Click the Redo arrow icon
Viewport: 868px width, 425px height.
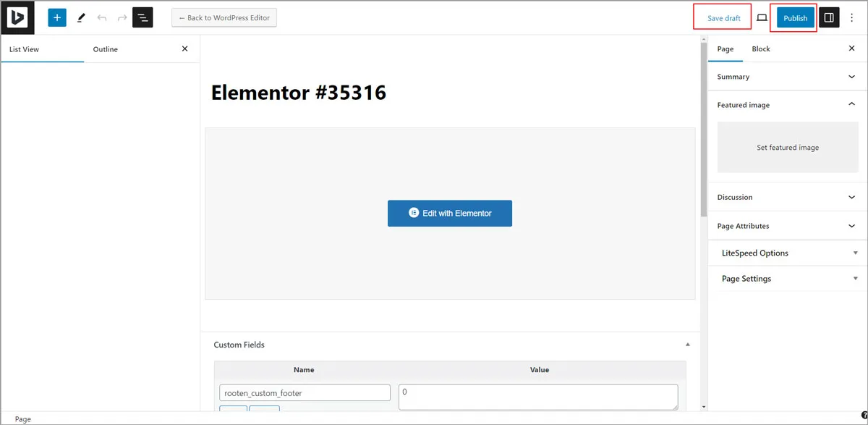point(122,17)
